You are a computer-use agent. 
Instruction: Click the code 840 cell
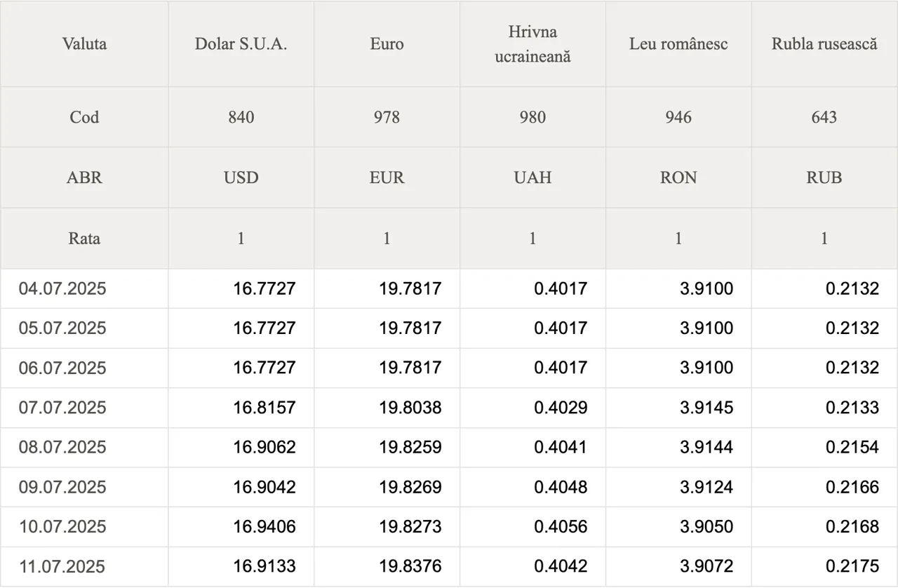pyautogui.click(x=241, y=117)
